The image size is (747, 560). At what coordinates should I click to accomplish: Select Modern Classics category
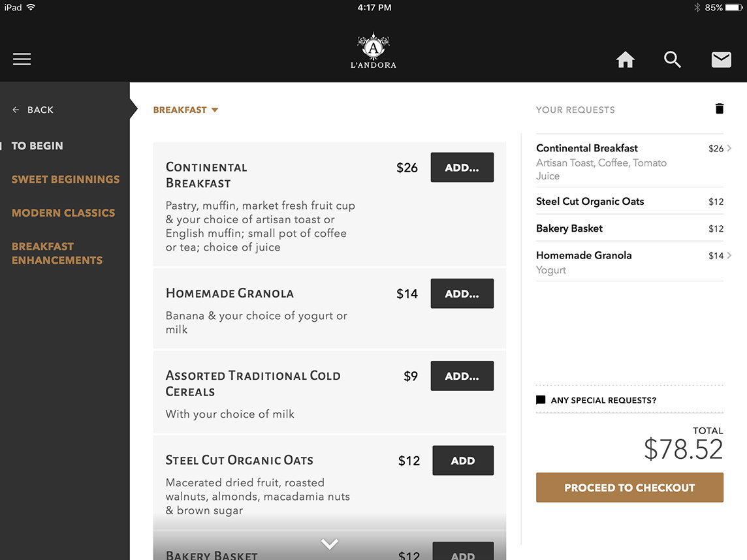point(63,213)
